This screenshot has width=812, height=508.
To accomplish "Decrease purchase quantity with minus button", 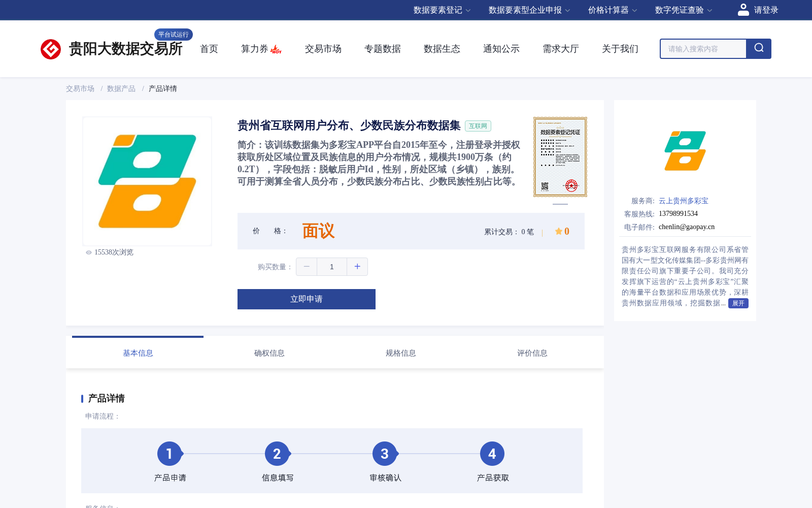I will click(x=307, y=267).
